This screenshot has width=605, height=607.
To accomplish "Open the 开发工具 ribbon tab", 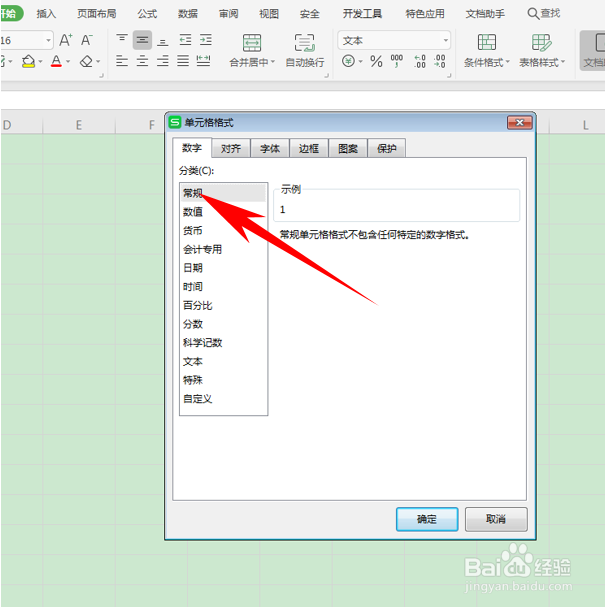I will click(362, 14).
